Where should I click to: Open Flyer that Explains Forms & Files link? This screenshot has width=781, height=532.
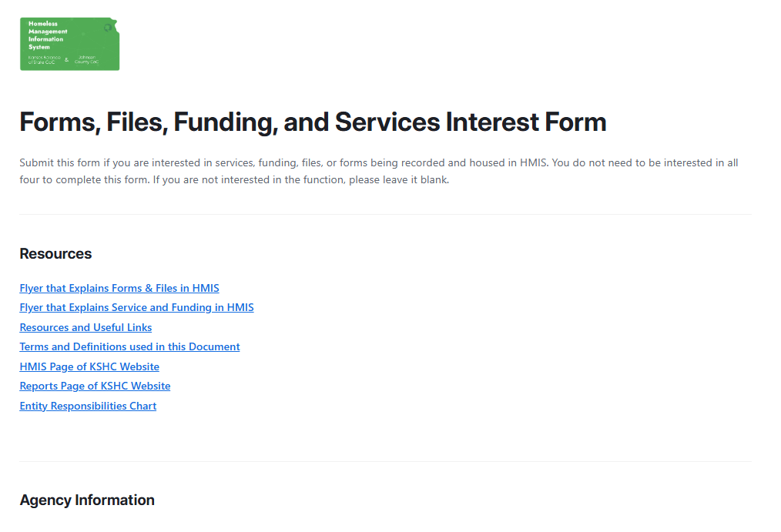pos(119,288)
